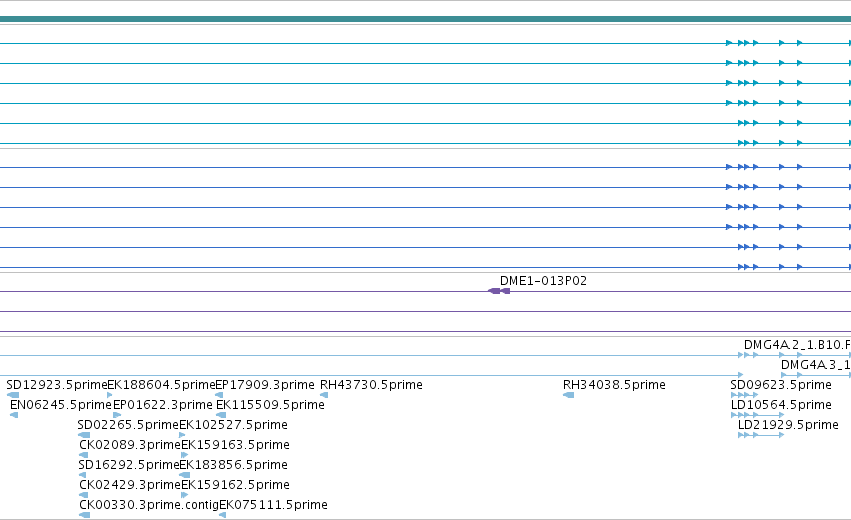Screen dimensions: 851x520
Task: Click the EK183856.5prime label
Action: [x=234, y=465]
